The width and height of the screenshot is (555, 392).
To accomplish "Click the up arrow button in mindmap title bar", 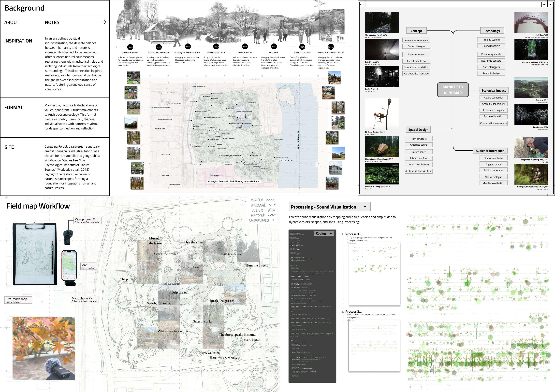I will (551, 4).
